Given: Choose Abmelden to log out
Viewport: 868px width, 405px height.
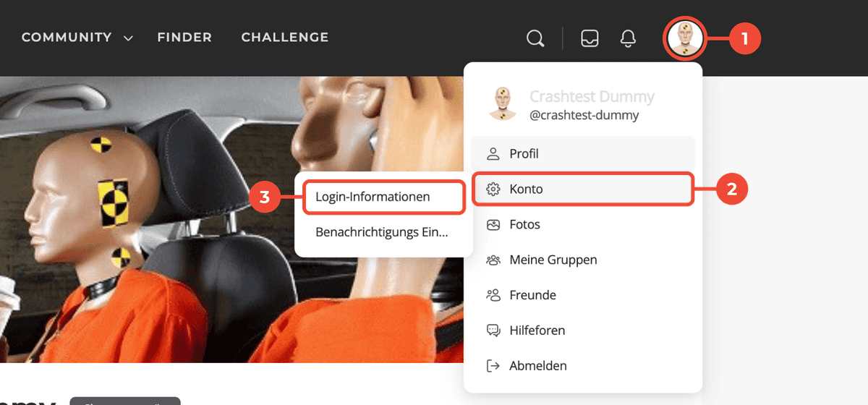Looking at the screenshot, I should pos(583,366).
